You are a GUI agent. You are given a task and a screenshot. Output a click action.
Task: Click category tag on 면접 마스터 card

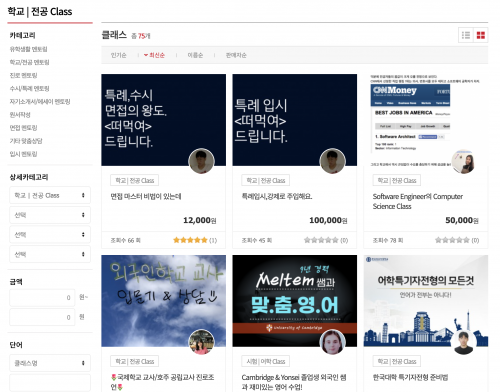135,180
